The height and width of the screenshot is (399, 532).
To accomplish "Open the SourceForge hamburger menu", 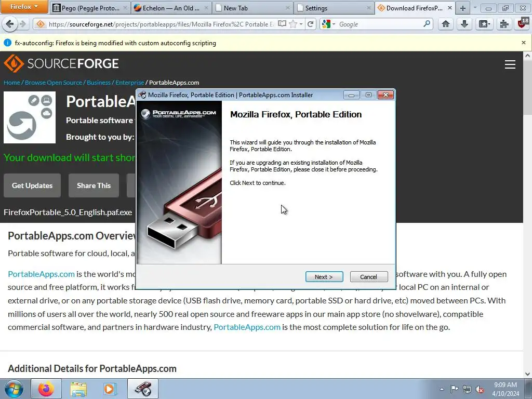I will tap(510, 64).
